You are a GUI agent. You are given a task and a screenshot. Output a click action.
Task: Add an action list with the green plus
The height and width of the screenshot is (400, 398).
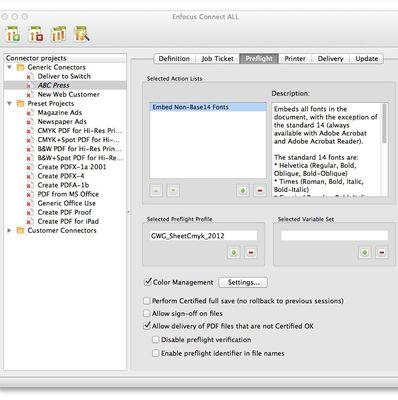click(x=243, y=191)
